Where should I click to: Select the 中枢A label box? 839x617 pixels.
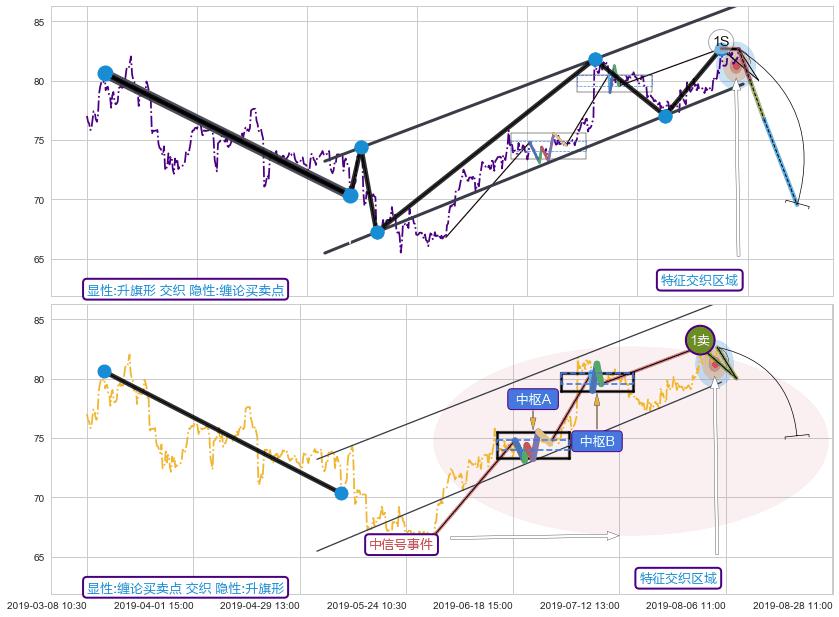click(533, 400)
